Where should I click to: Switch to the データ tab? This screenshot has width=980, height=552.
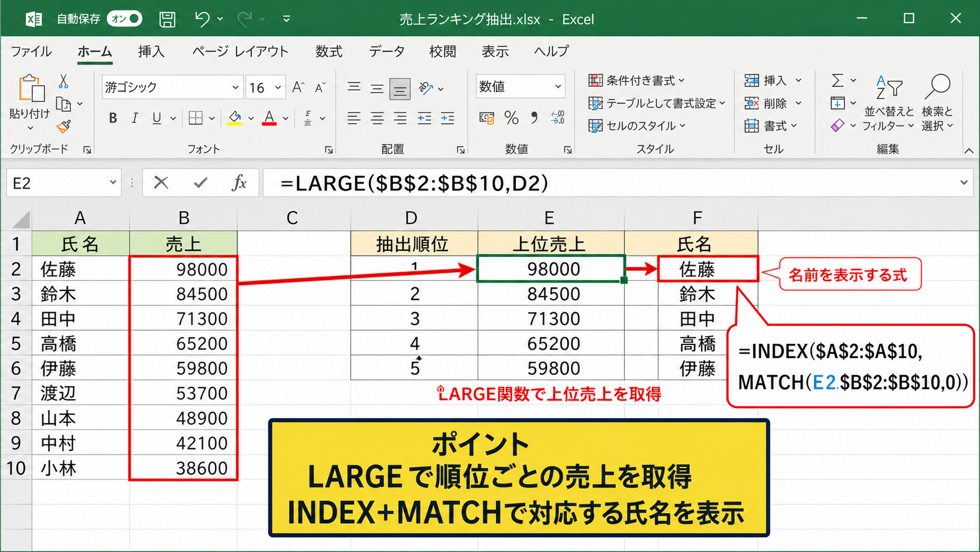coord(387,52)
